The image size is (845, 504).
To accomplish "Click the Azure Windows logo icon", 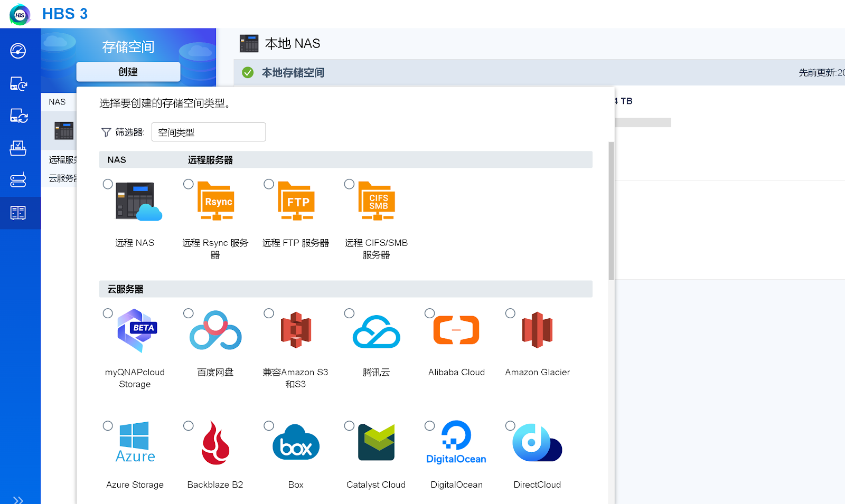I will [135, 442].
